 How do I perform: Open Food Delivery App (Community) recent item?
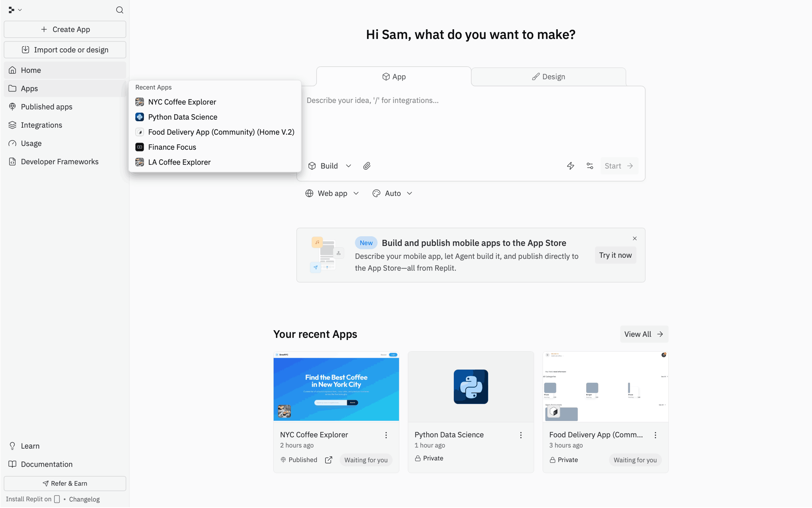215,132
